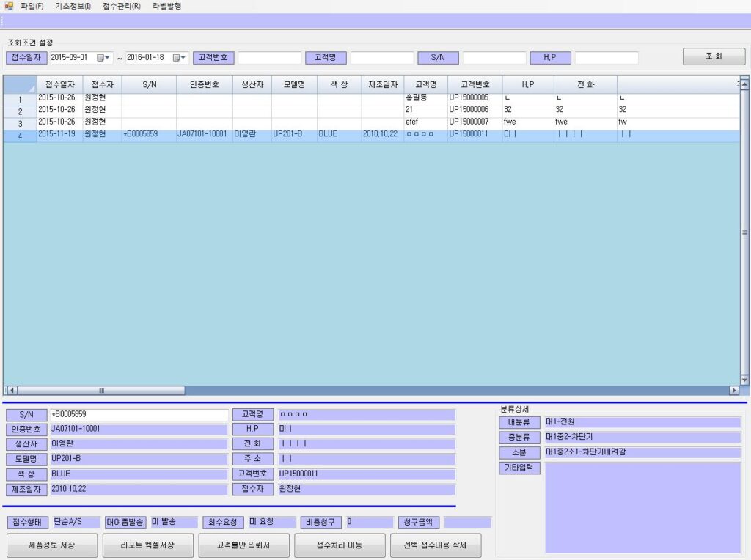Screen dimensions: 751x560
Task: Open the end date calendar dropdown
Action: coord(178,58)
